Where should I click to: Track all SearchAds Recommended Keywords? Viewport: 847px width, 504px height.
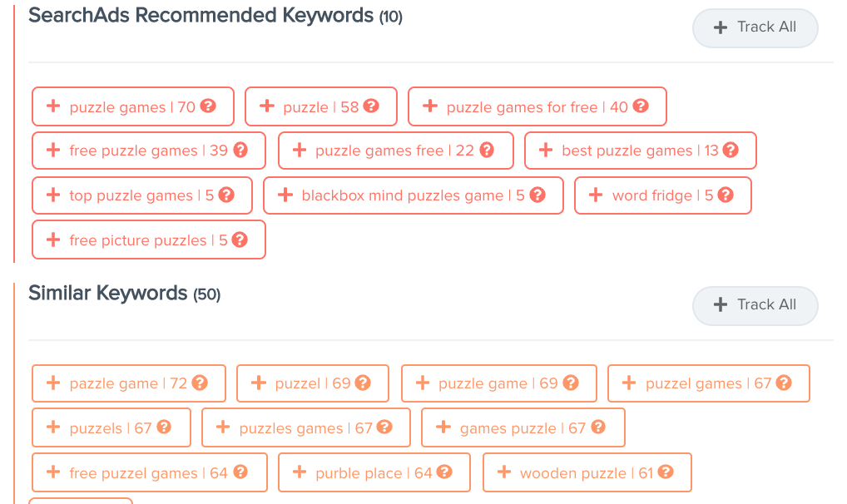(755, 27)
